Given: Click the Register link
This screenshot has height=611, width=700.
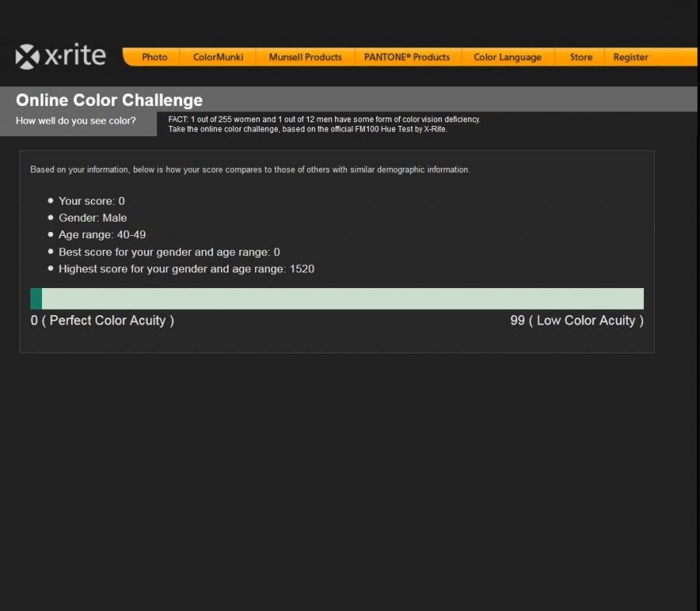Looking at the screenshot, I should click(x=630, y=57).
